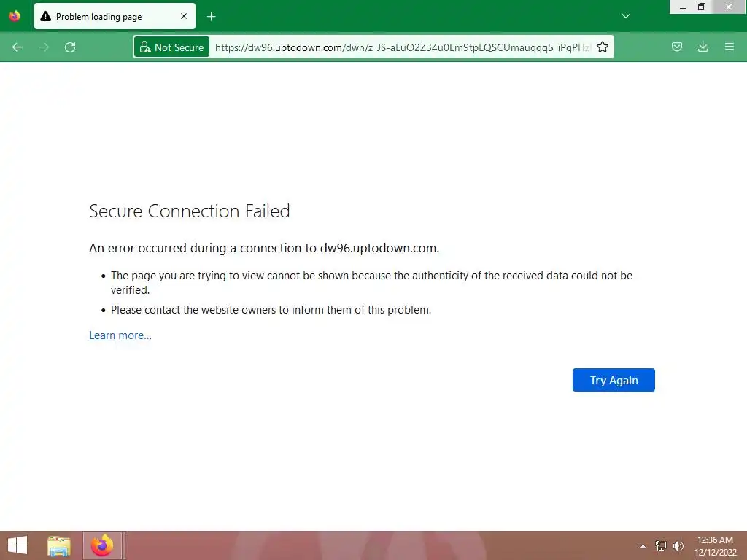This screenshot has height=560, width=747.
Task: Open the taskbar clock and date
Action: (x=715, y=545)
